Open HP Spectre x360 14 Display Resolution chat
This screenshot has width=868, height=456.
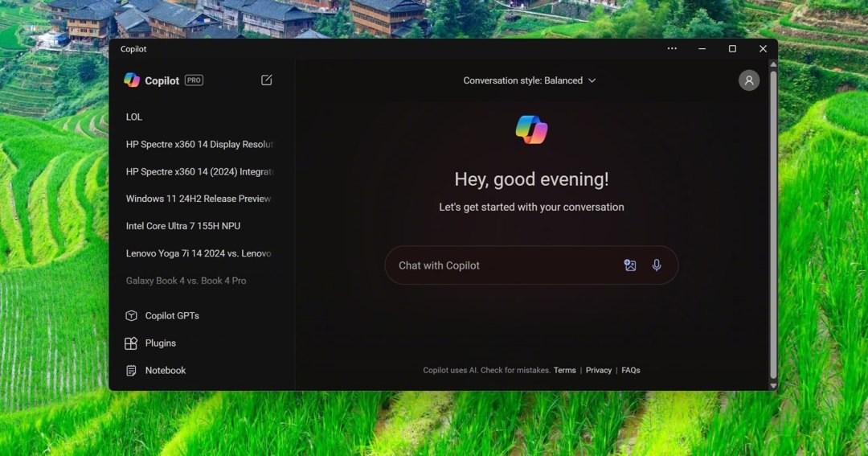click(200, 144)
